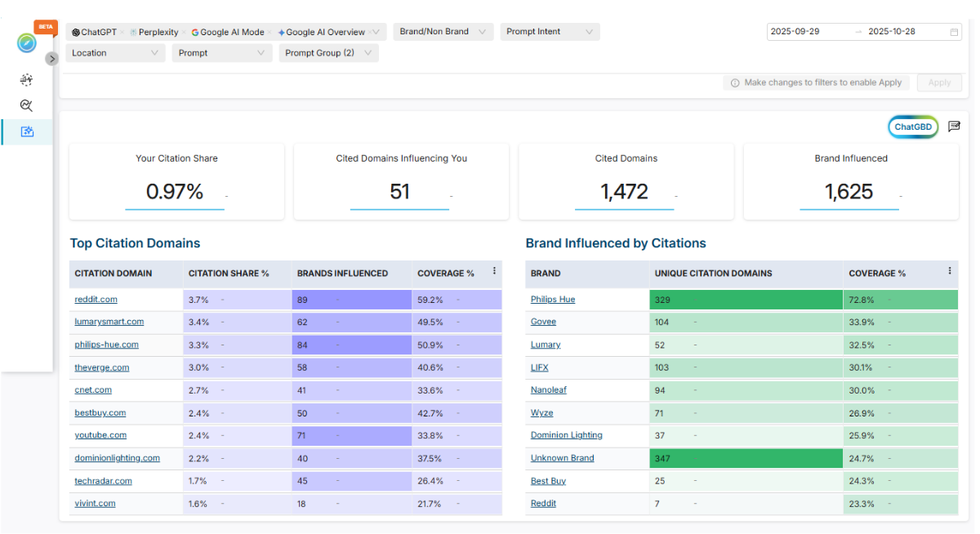980x534 pixels.
Task: Open Brand Influenced table three-dot menu
Action: click(x=949, y=271)
